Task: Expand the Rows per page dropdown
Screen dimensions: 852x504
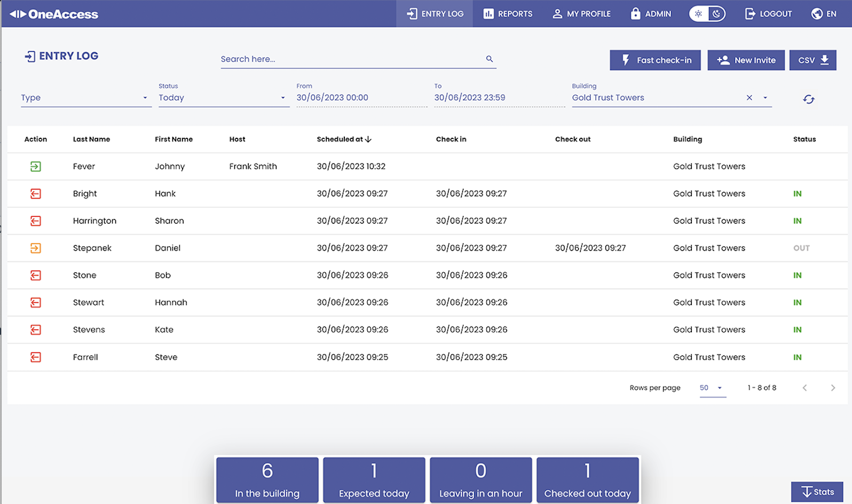Action: point(712,388)
